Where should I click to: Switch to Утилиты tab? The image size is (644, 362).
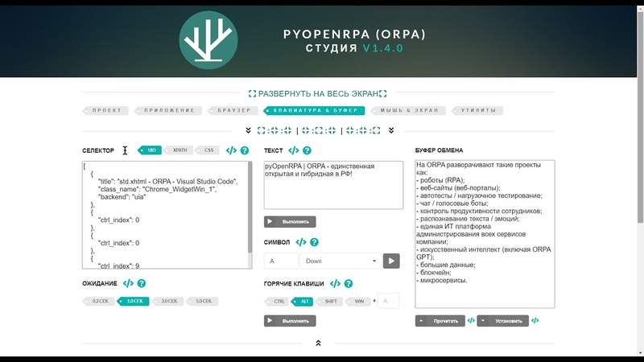coord(477,110)
